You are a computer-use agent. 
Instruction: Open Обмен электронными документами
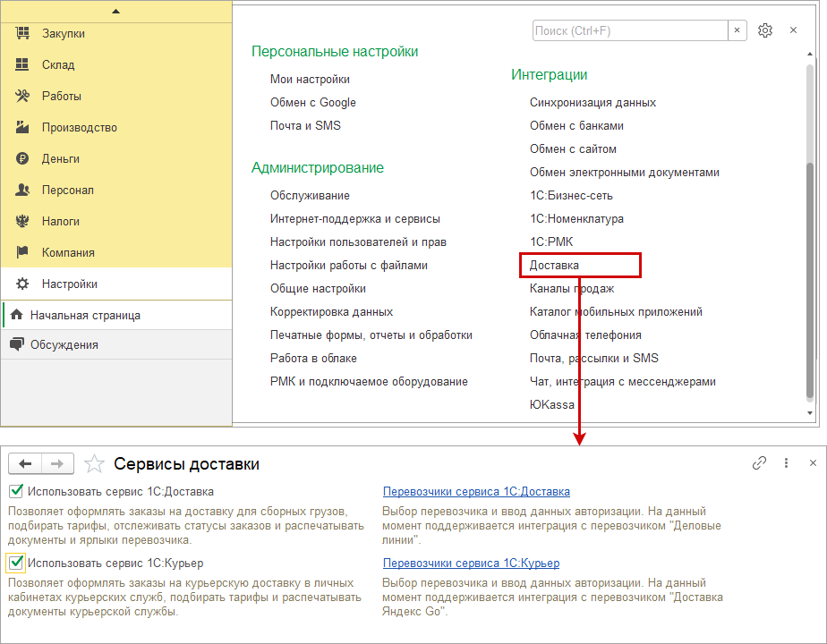(625, 173)
